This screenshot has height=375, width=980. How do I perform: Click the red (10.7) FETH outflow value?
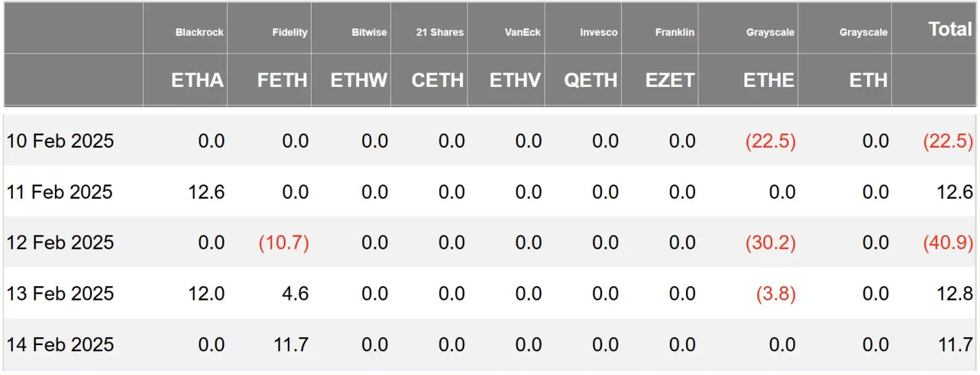coord(284,243)
